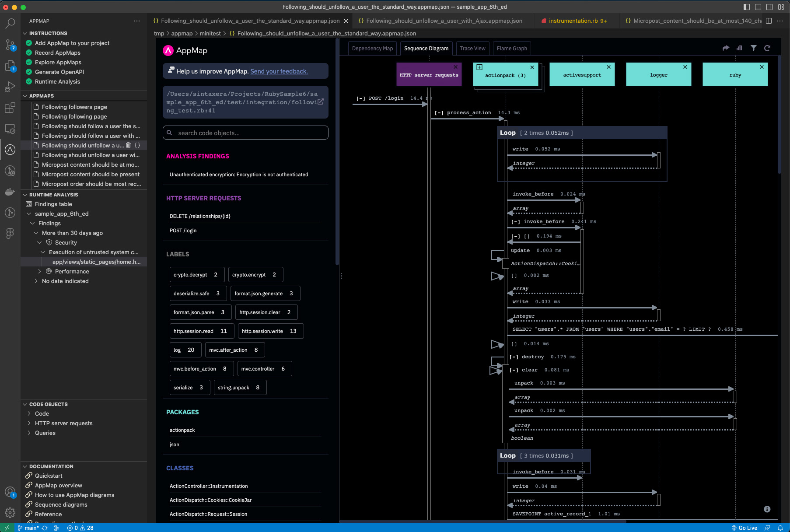Open the Docker view icon
Viewport: 790px width, 532px height.
coord(10,192)
